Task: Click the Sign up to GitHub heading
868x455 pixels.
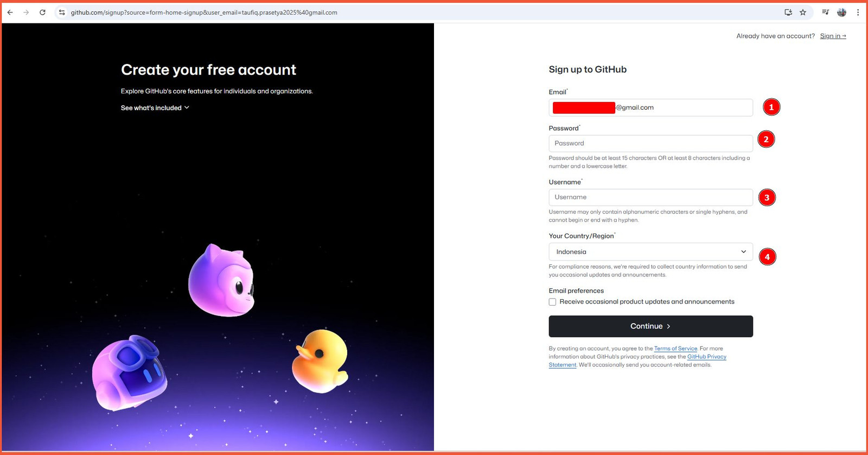Action: click(588, 69)
